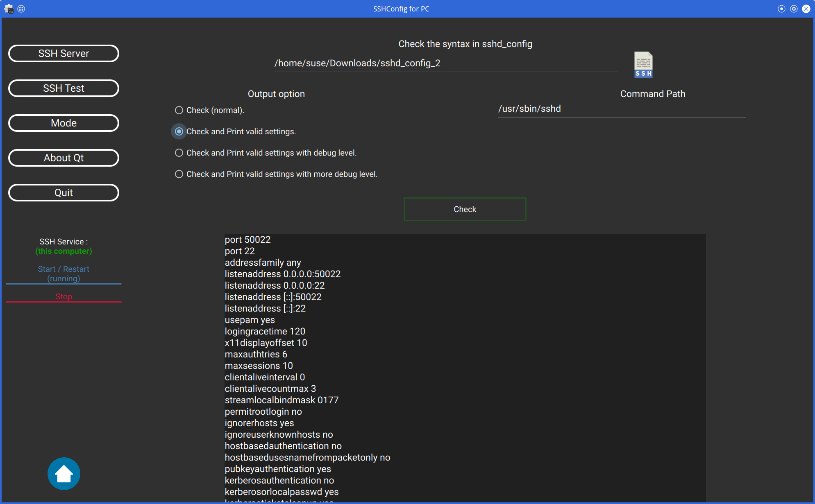
Task: Click the SSH file browse icon
Action: coord(643,64)
